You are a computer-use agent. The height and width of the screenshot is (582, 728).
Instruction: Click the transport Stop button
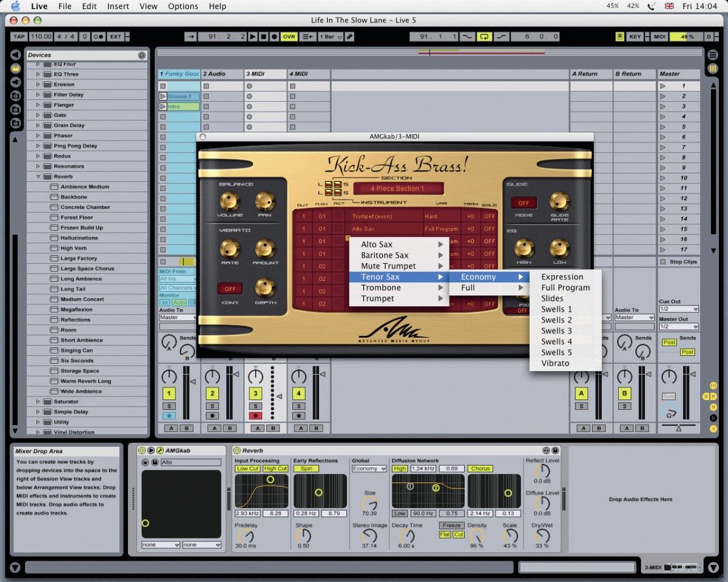264,37
